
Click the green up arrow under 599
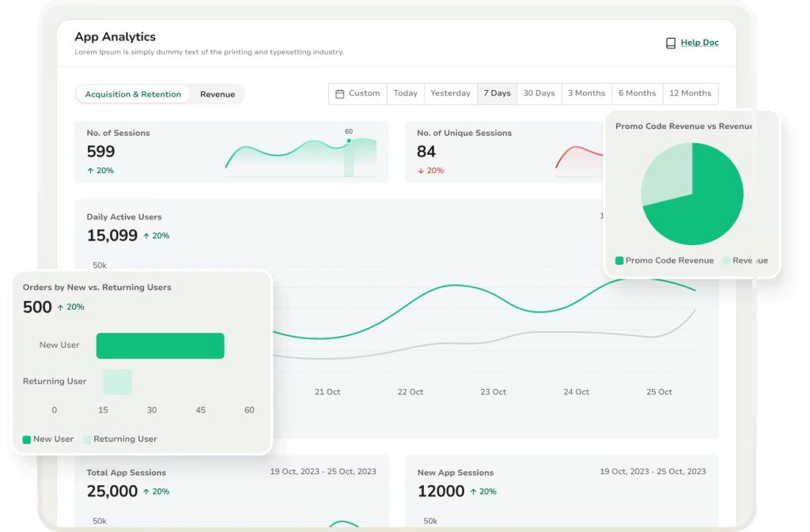pos(90,171)
